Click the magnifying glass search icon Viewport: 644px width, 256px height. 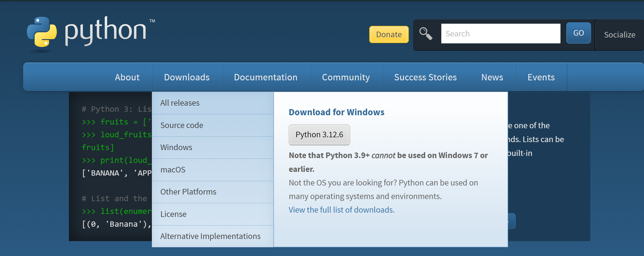pyautogui.click(x=426, y=34)
